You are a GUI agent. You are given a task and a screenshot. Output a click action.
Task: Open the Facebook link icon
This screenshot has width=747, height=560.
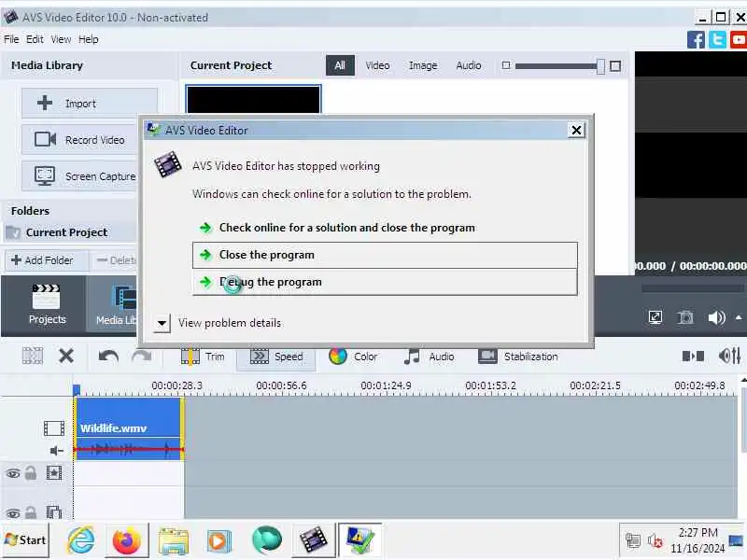(x=696, y=40)
